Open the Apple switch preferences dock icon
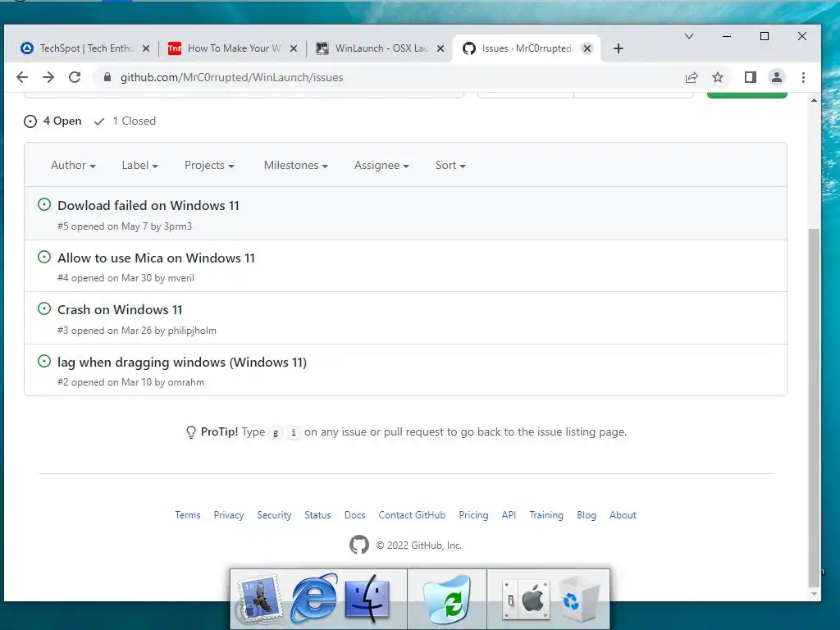 coord(527,599)
